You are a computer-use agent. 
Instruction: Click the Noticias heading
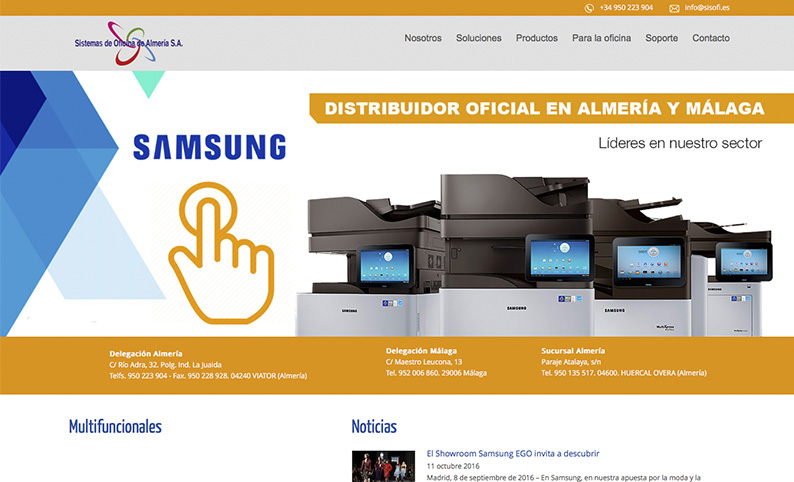click(x=374, y=426)
